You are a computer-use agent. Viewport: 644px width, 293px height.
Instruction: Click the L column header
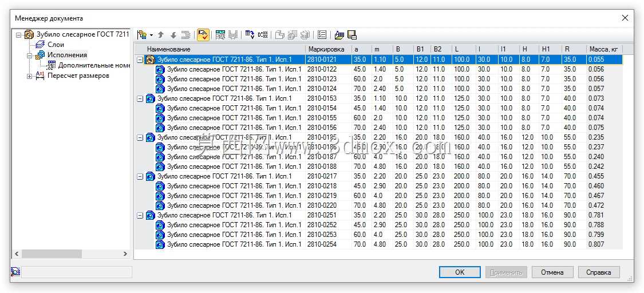pos(464,49)
